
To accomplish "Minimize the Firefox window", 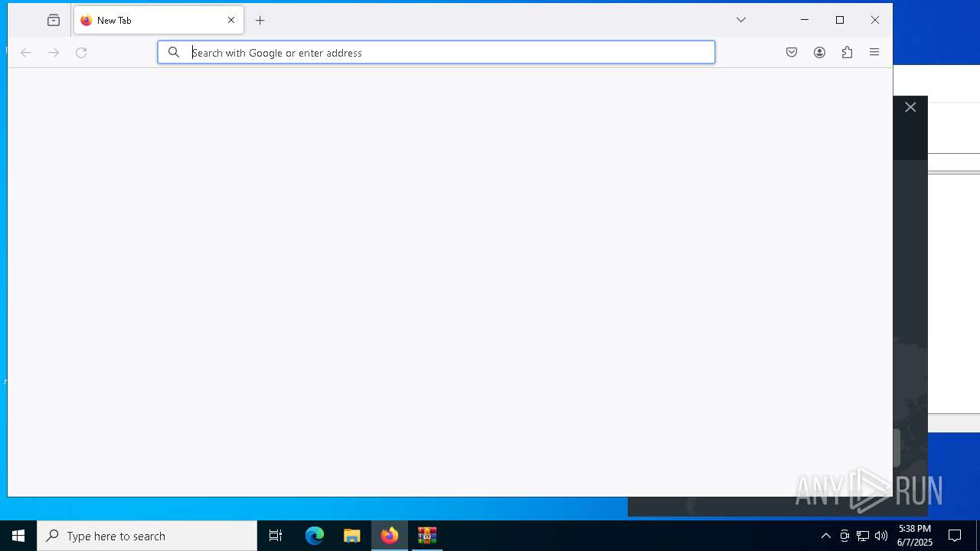I will 805,20.
